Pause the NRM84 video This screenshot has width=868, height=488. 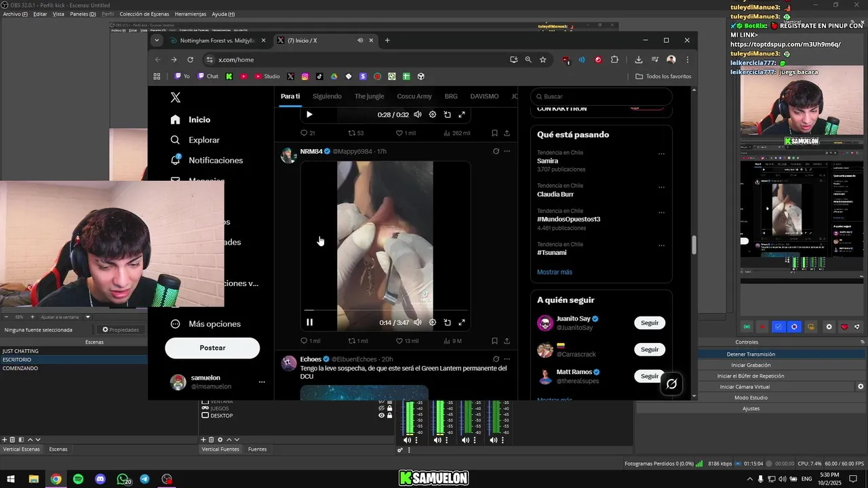pos(309,323)
